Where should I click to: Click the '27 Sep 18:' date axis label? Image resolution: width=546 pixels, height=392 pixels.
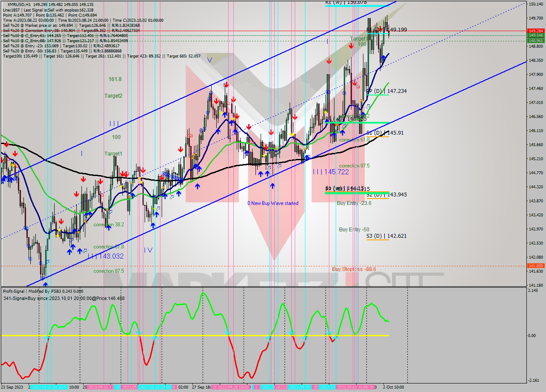click(202, 387)
